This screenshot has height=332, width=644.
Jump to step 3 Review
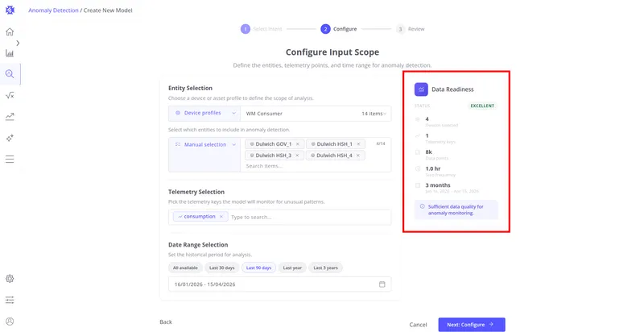[x=411, y=29]
